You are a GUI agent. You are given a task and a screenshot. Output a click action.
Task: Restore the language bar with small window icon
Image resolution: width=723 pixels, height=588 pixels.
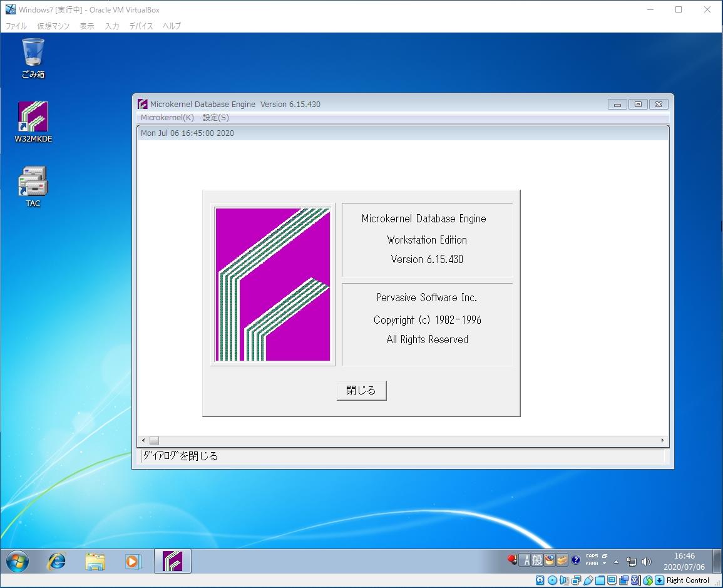coord(605,556)
